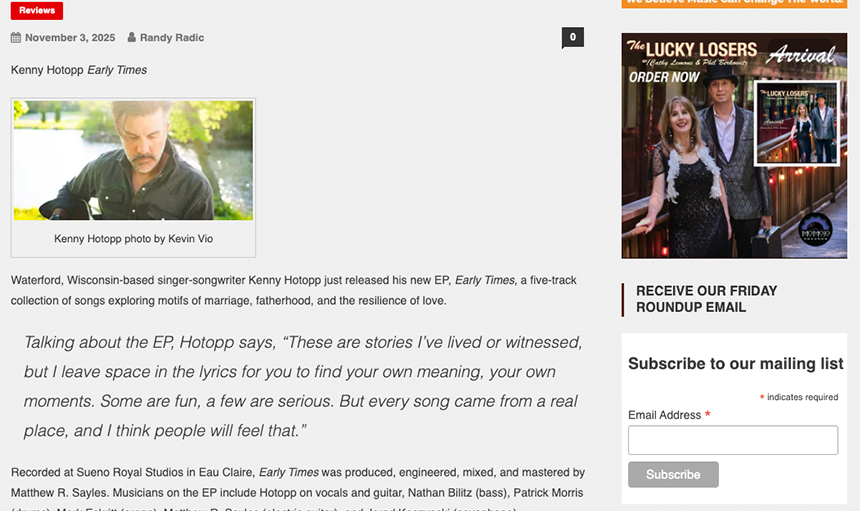
Task: Click the small Lucky Losers album cover inset
Action: tap(797, 123)
